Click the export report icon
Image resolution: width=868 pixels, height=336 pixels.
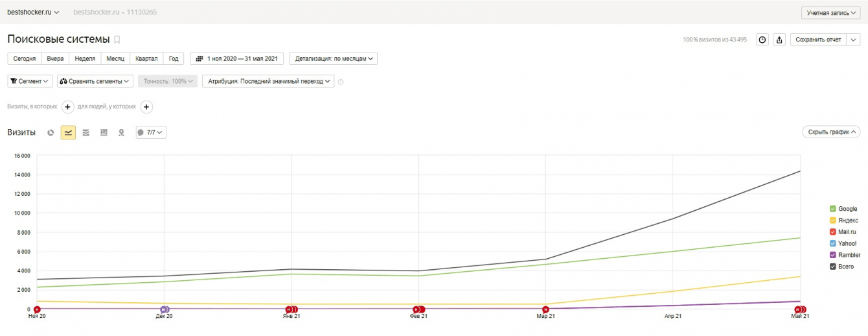coord(779,40)
